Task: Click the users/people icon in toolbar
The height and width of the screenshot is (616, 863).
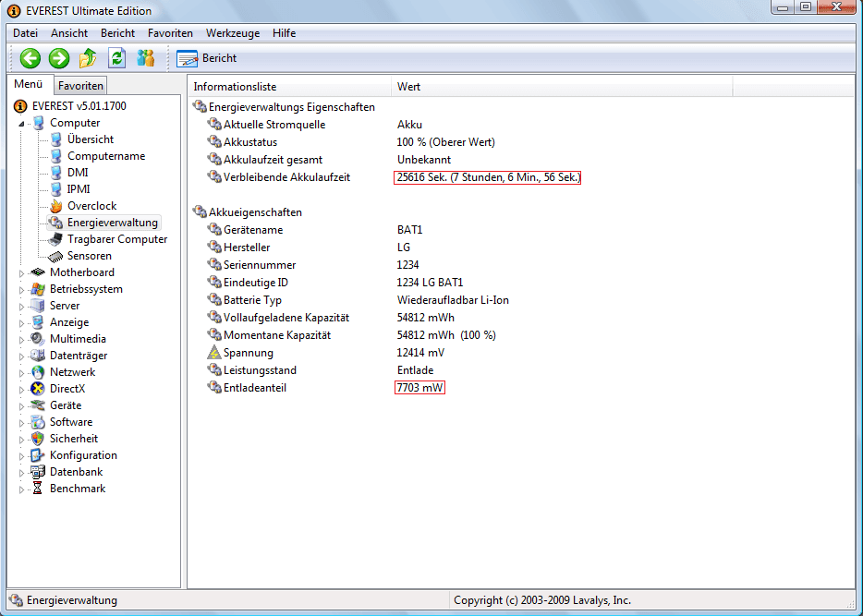Action: (146, 58)
